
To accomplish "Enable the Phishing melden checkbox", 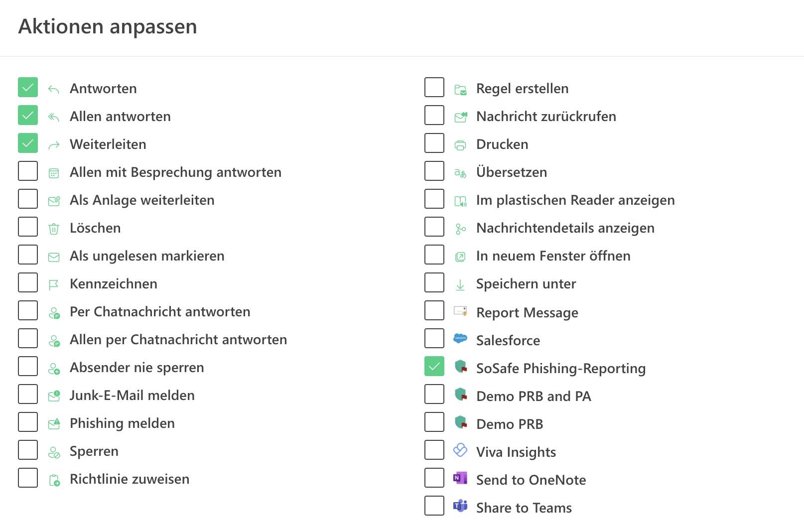I will 28,422.
